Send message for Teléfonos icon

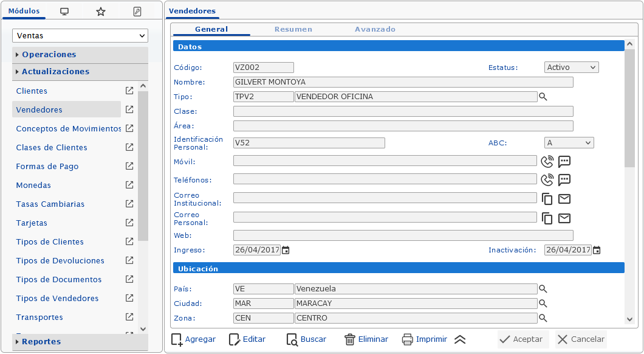[x=564, y=179]
